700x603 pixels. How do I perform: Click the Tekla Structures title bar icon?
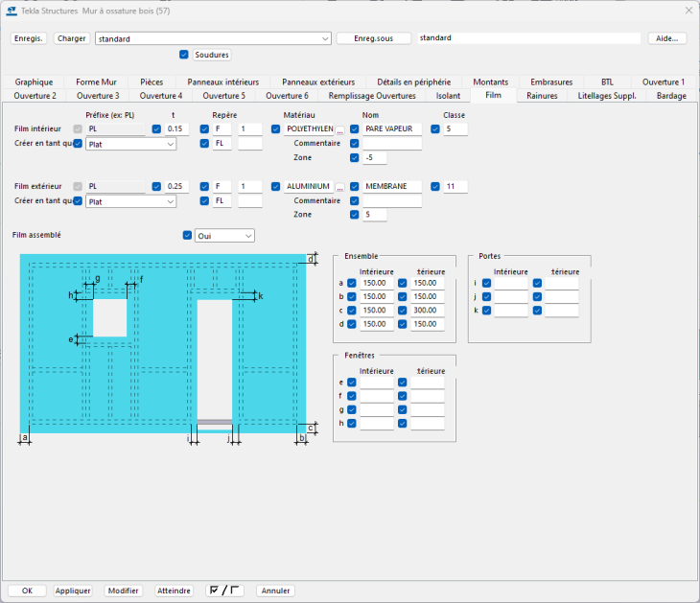(x=11, y=11)
